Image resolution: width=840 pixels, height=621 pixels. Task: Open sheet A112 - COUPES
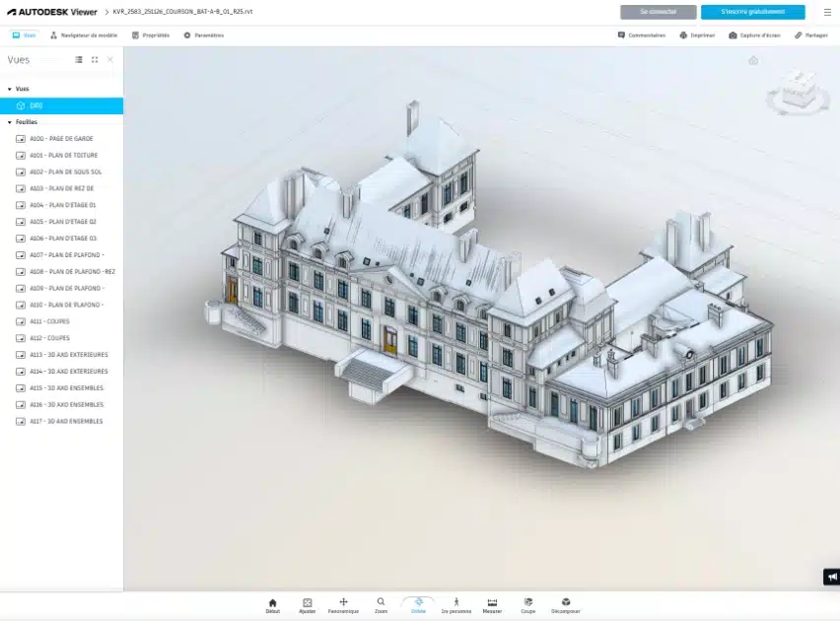coord(61,338)
